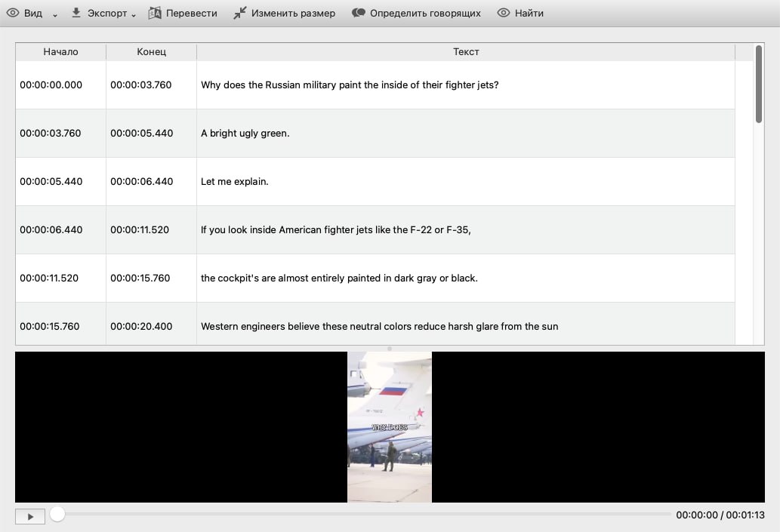Select the line "If you look inside American fighter jets..."
Screen dimensions: 780x532
(336, 229)
